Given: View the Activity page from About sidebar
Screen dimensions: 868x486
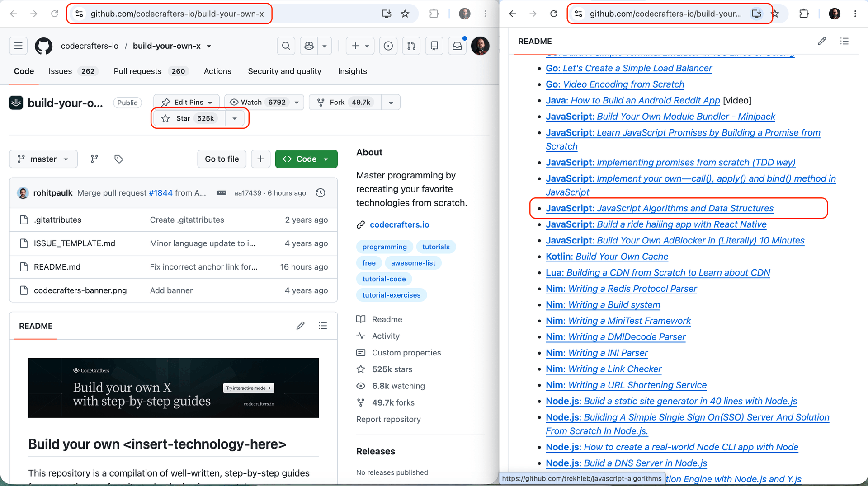Looking at the screenshot, I should (386, 336).
